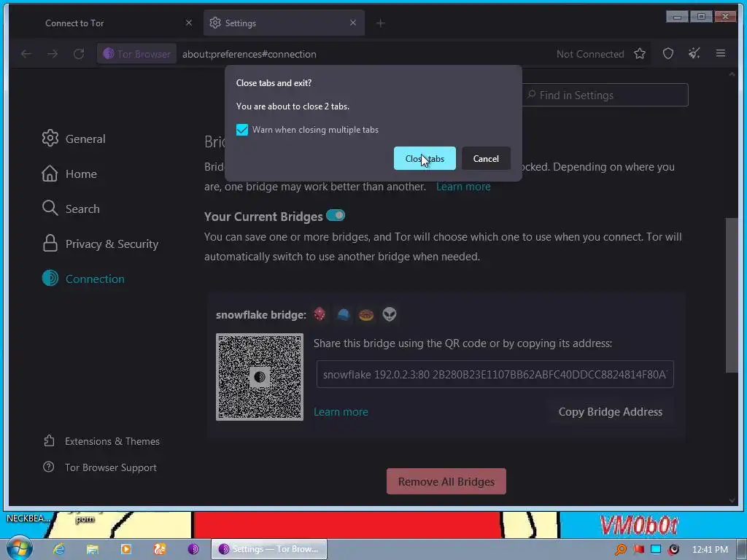Launch Internet Explorer from taskbar

[59, 549]
